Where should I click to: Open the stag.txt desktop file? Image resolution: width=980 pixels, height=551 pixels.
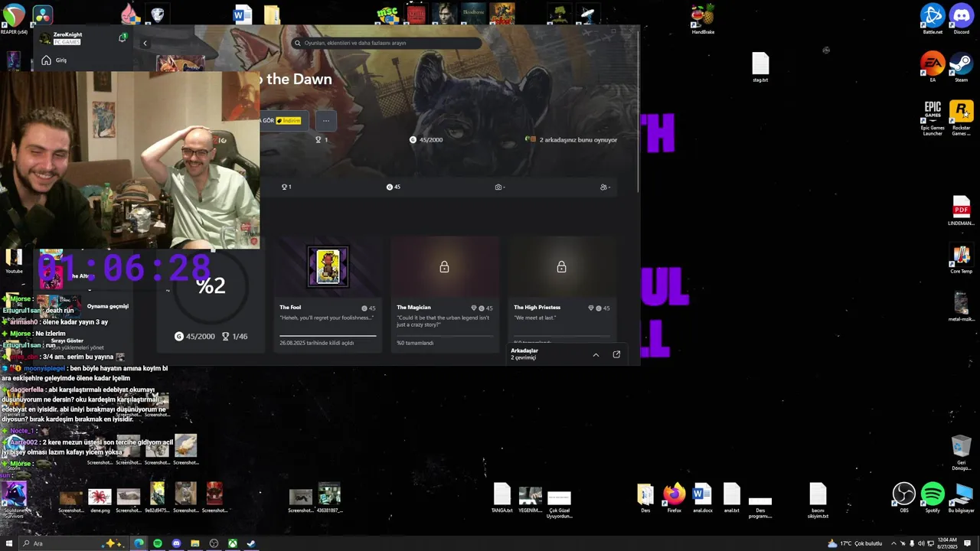click(x=759, y=67)
